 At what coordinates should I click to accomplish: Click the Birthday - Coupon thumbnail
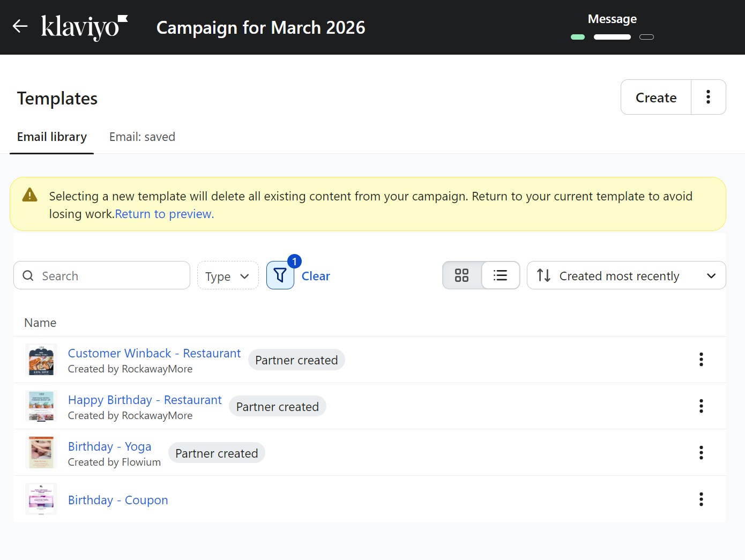click(x=41, y=499)
